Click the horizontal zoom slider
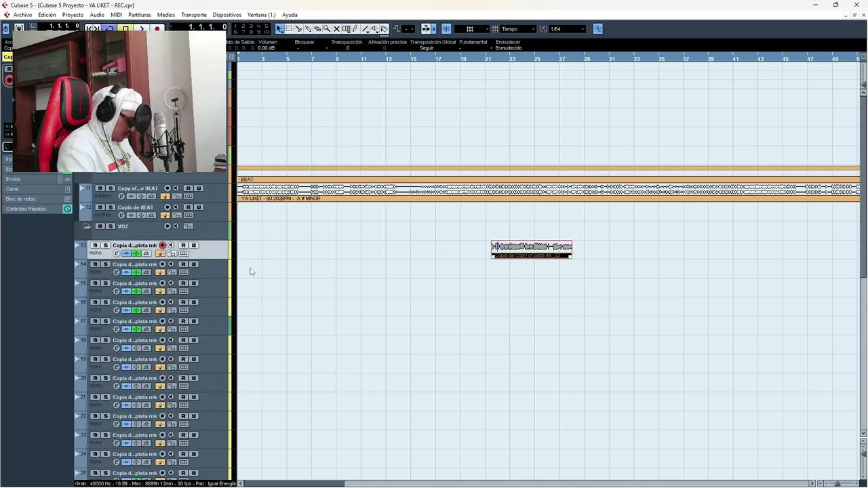 (x=837, y=483)
